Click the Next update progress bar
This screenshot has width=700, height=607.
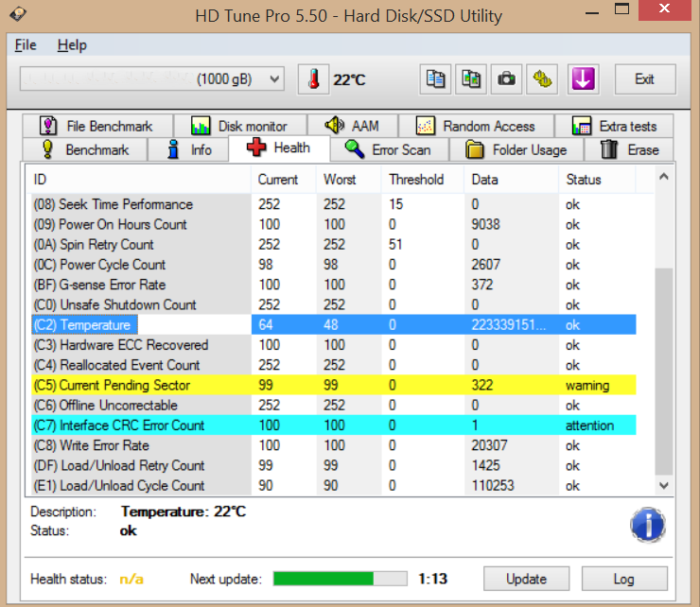tap(341, 579)
